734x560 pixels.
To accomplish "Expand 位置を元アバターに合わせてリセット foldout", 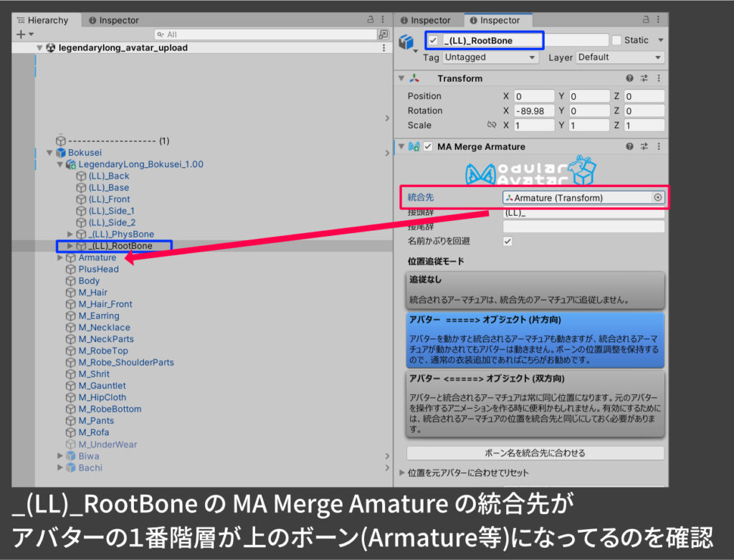I will 401,473.
